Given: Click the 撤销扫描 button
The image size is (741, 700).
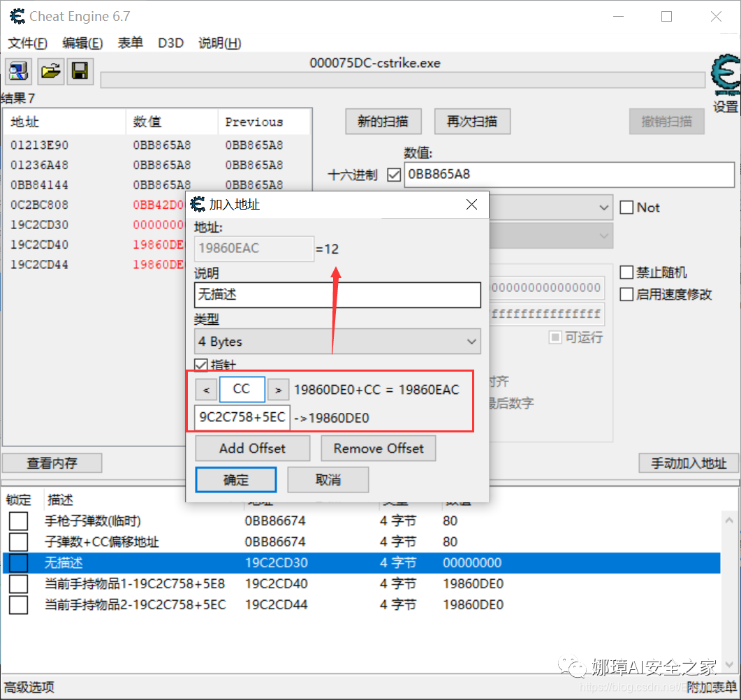Looking at the screenshot, I should tap(666, 122).
